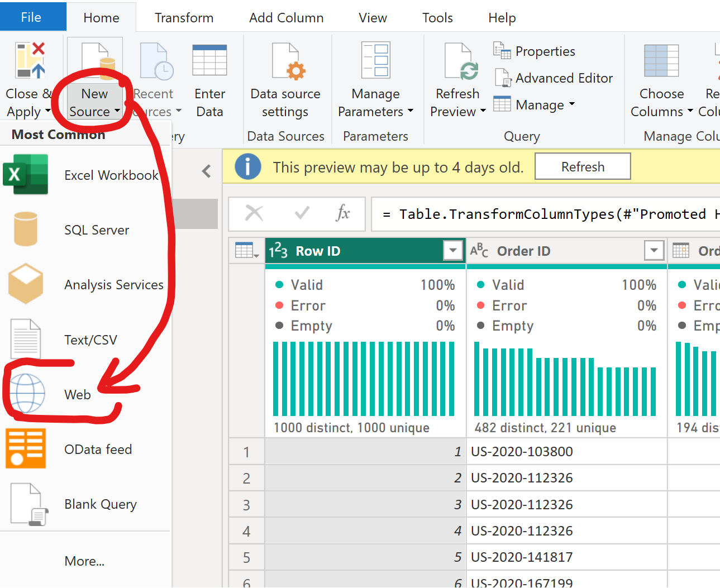Click the Refresh button in banner
Screen dimensions: 720x588
click(x=583, y=167)
